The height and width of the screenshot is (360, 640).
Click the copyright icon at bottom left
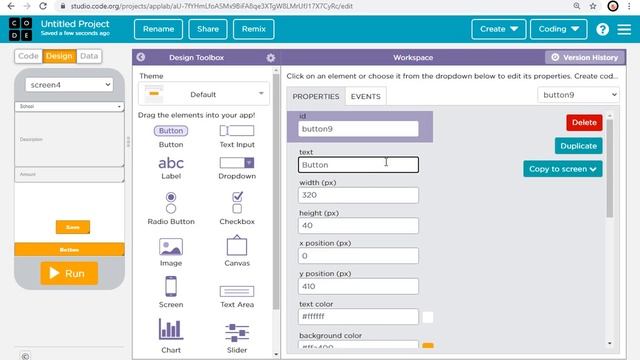25,356
